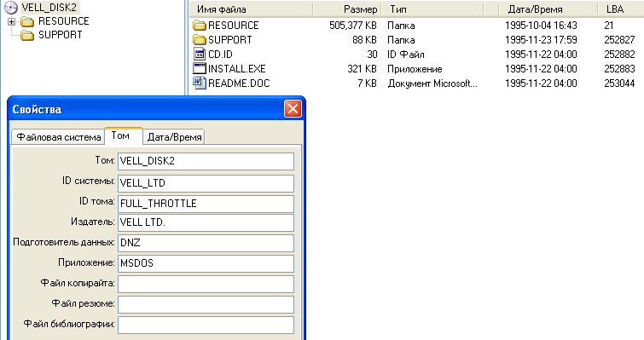Select VELL_DISK2 label in the tree
Screen dimensions: 644x340
[x=49, y=8]
